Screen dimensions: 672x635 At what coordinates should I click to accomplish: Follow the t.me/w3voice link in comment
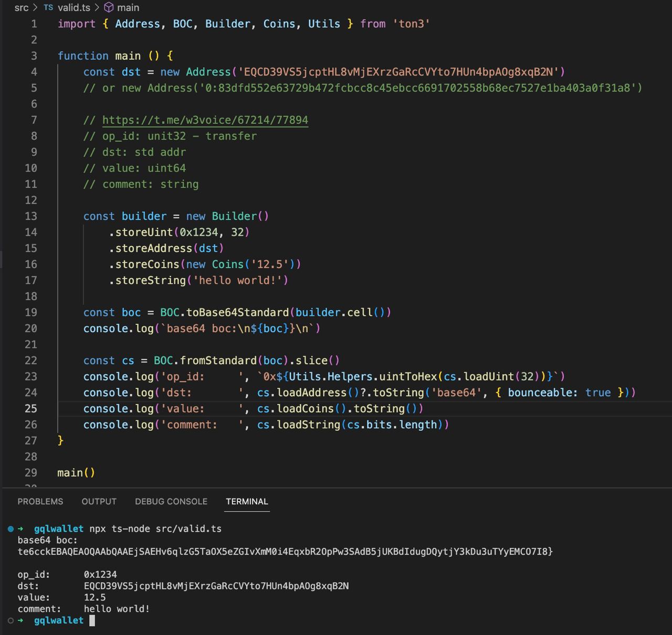click(205, 120)
